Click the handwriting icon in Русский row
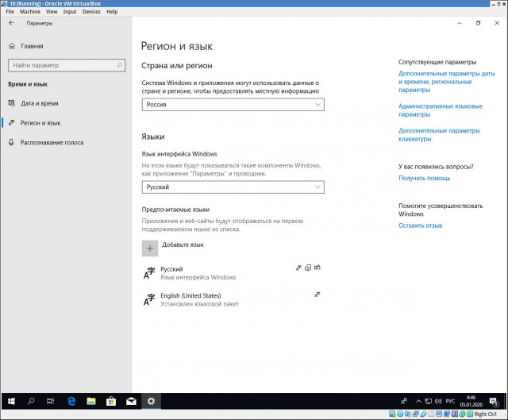This screenshot has height=420, width=508. 317,268
